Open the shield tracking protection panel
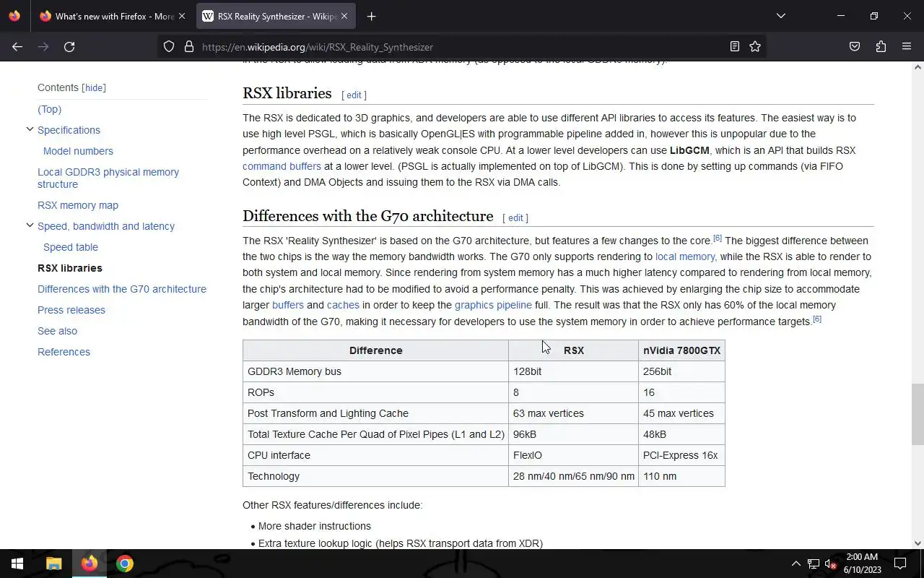This screenshot has width=924, height=578. [169, 47]
